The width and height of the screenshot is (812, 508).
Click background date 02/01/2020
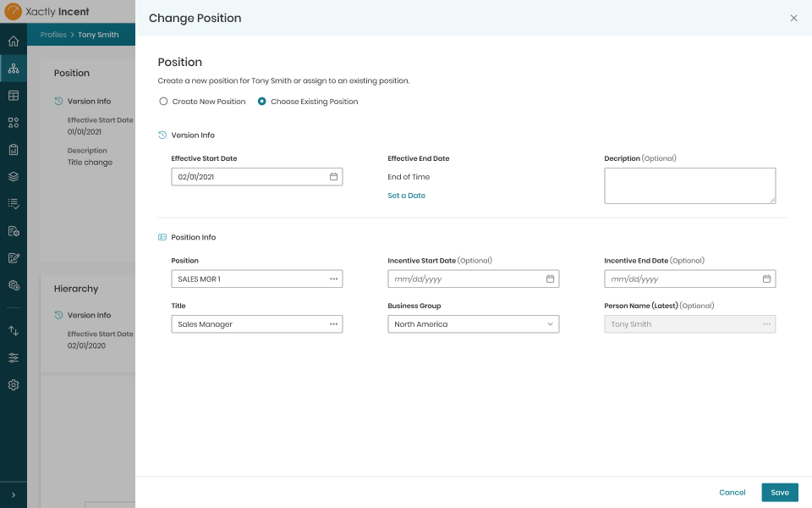click(86, 345)
